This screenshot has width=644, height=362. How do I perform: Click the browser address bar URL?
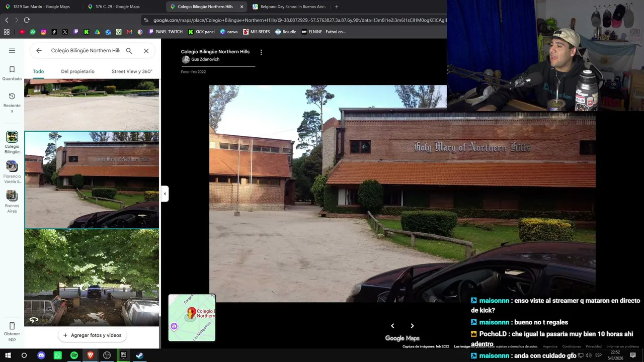(x=299, y=20)
